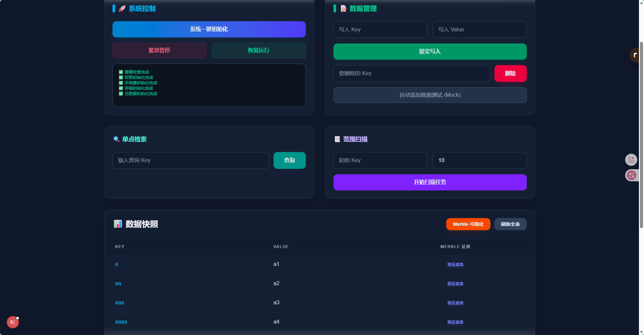644x335 pixels.
Task: Click the chart icon beside 数据快照
Action: (x=118, y=224)
